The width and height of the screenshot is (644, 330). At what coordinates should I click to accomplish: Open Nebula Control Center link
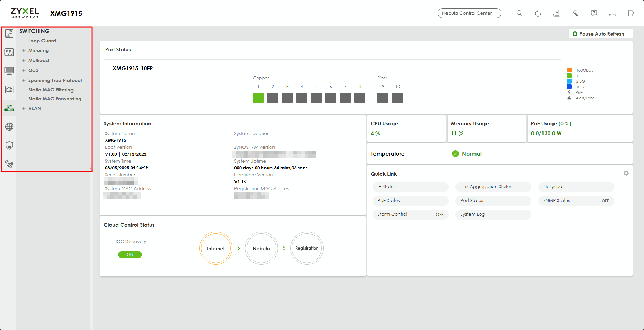(x=469, y=13)
